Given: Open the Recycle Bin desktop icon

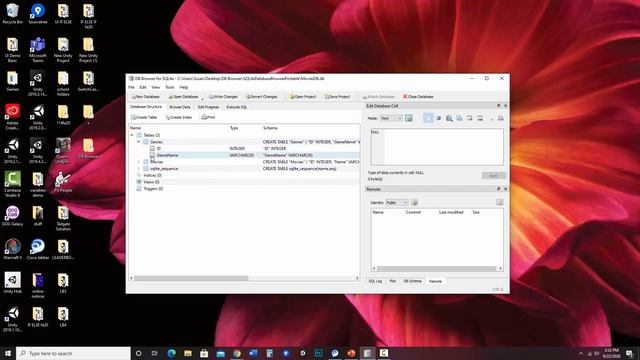Looking at the screenshot, I should tap(12, 14).
